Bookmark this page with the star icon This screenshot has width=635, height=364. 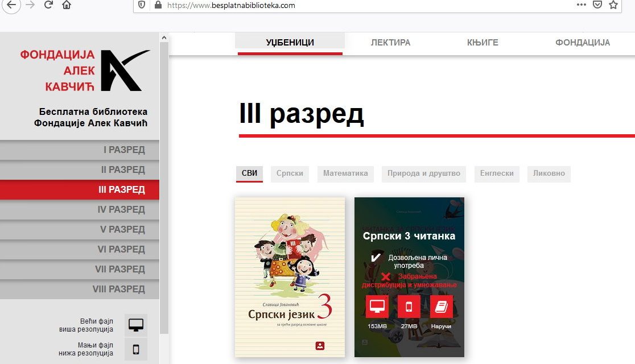pyautogui.click(x=613, y=5)
